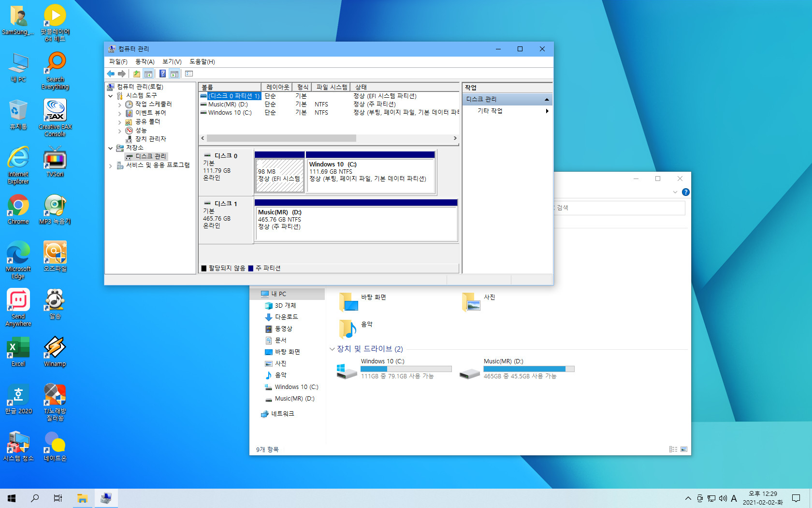Open the taskbar search magnifier

point(35,498)
